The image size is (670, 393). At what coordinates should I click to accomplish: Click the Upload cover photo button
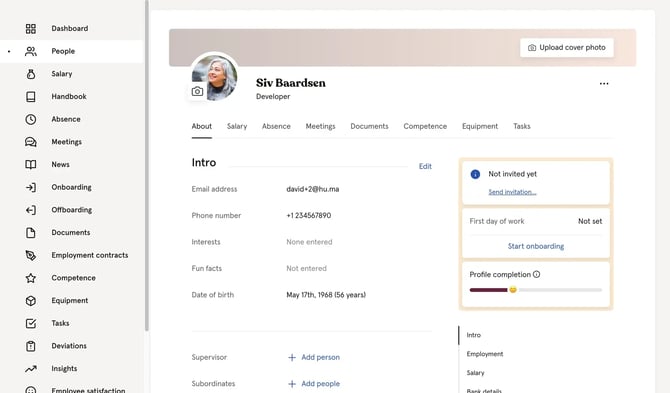click(x=567, y=47)
